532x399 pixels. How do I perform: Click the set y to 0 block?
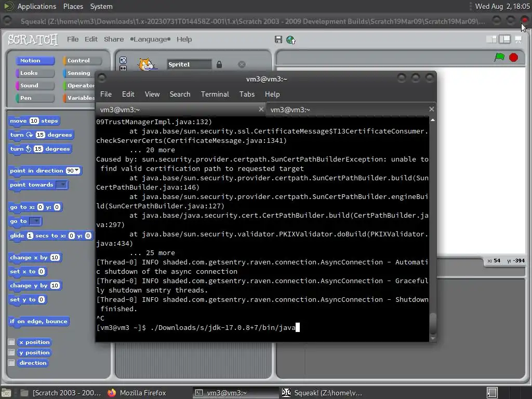pyautogui.click(x=27, y=300)
